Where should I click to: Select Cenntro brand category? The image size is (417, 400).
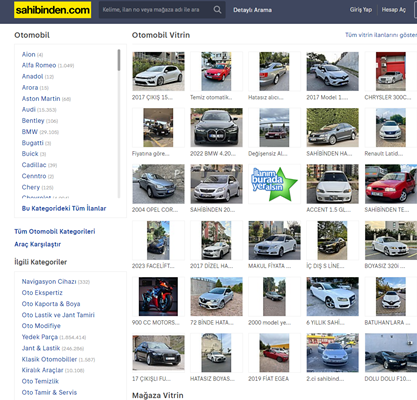click(x=34, y=176)
